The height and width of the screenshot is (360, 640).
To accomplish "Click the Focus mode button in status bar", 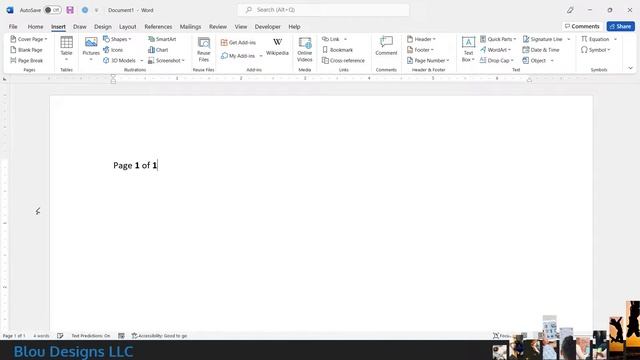I will click(x=502, y=336).
